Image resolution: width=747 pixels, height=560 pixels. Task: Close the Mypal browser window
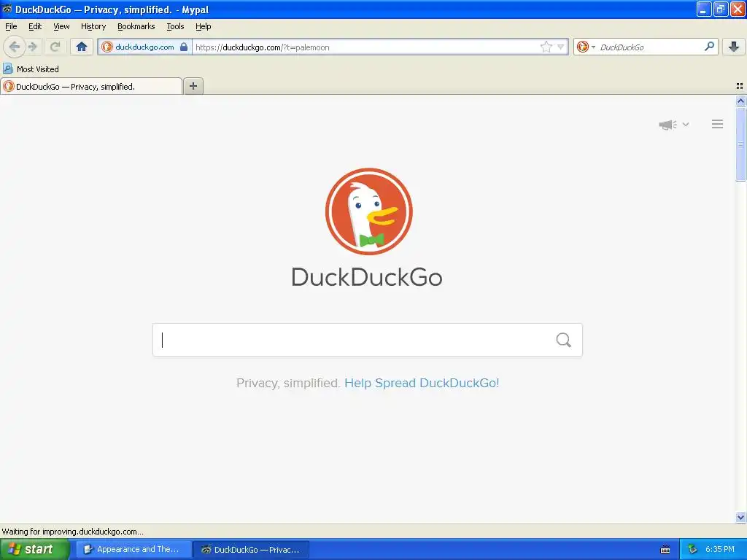click(737, 9)
